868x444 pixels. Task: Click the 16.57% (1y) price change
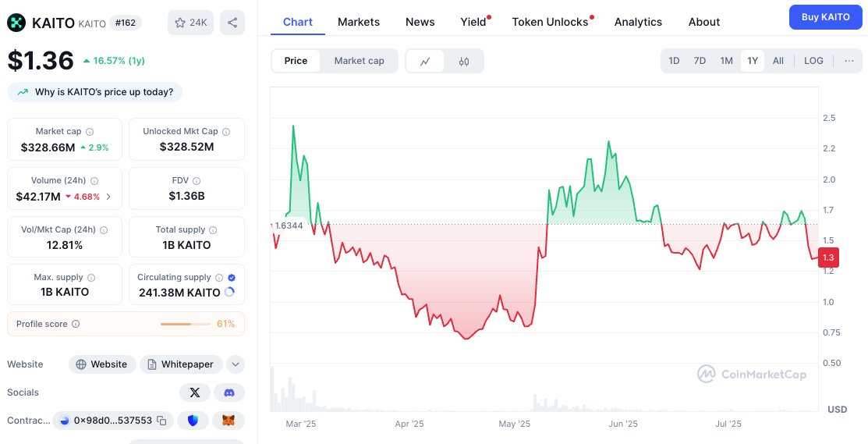[114, 61]
